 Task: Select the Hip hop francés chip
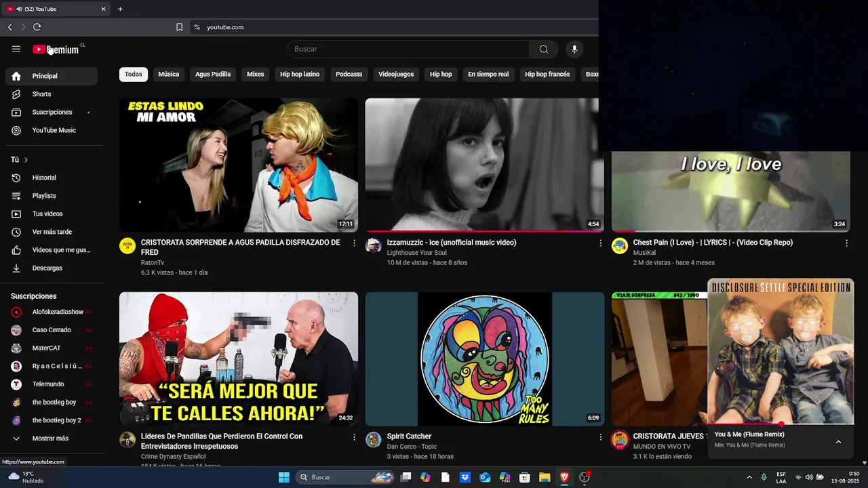pos(547,75)
